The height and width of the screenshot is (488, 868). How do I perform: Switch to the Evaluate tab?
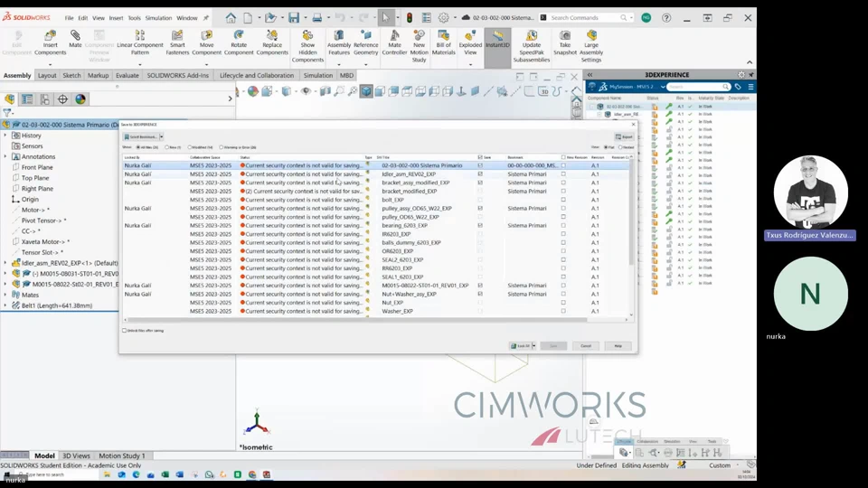click(x=127, y=75)
